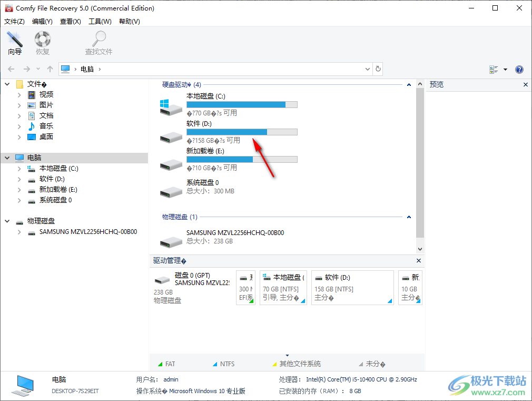Open the 帮助(V) menu

coord(129,22)
